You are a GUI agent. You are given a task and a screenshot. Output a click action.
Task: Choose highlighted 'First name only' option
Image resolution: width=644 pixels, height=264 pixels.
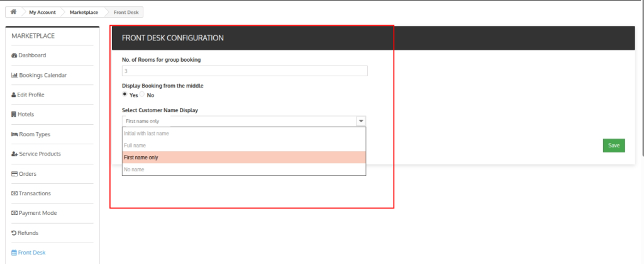244,158
